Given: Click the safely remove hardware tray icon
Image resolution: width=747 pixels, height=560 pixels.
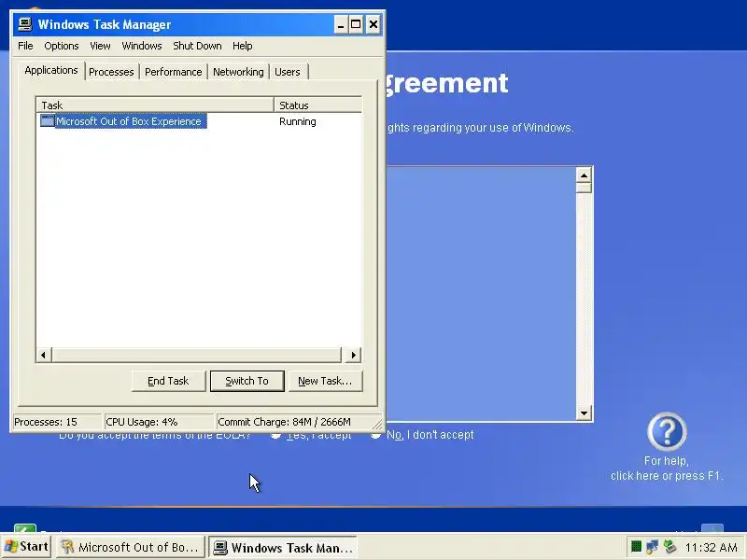Looking at the screenshot, I should 669,546.
